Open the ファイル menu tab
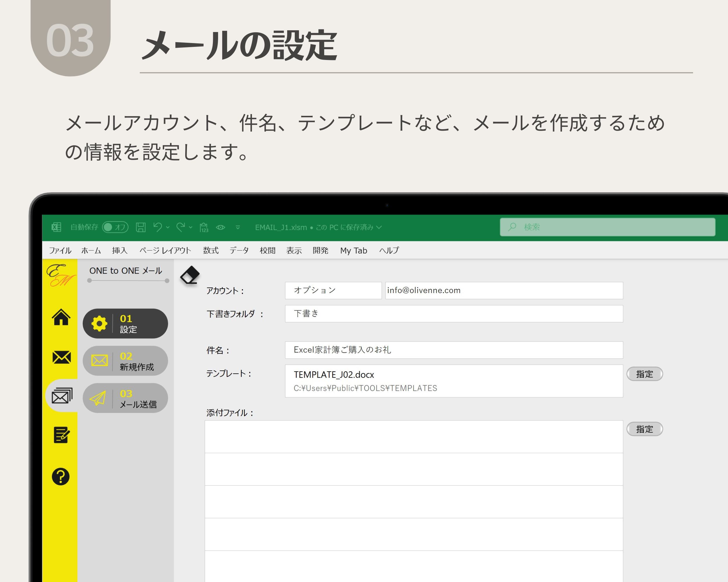Screen dimensions: 728x582 (60, 250)
